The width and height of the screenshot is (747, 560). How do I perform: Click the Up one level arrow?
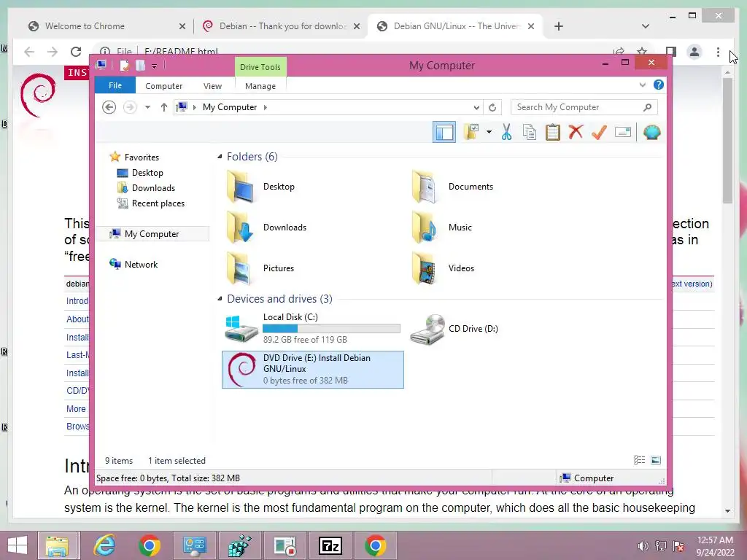pyautogui.click(x=164, y=107)
